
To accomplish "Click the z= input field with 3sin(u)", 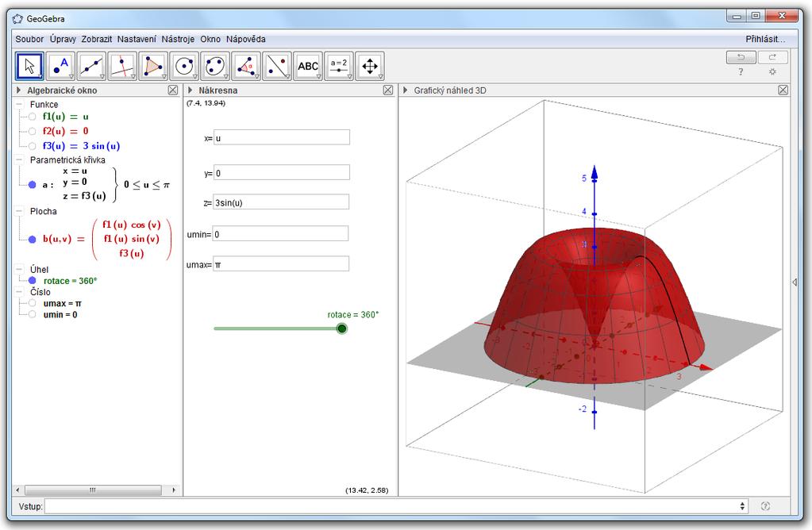I will pos(281,202).
